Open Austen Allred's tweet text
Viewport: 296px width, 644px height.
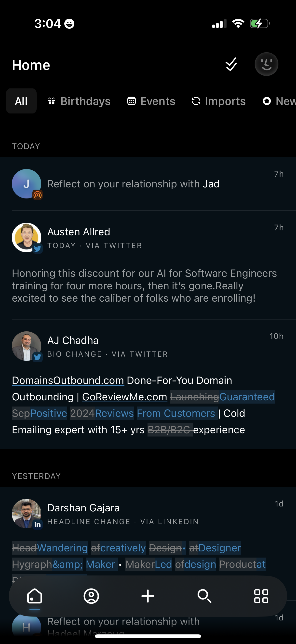click(x=144, y=286)
